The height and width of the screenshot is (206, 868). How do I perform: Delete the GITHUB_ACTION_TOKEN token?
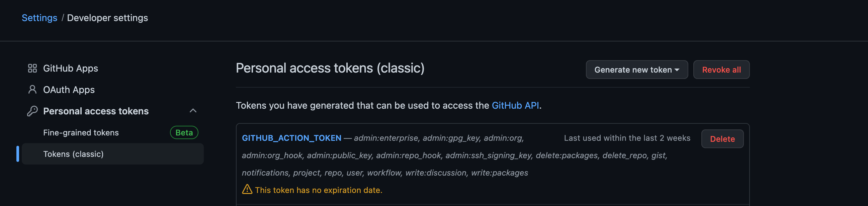click(722, 139)
